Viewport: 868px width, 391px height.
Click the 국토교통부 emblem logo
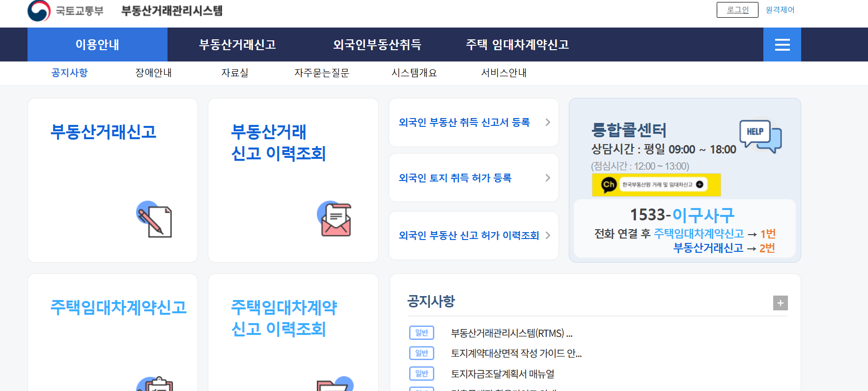39,10
